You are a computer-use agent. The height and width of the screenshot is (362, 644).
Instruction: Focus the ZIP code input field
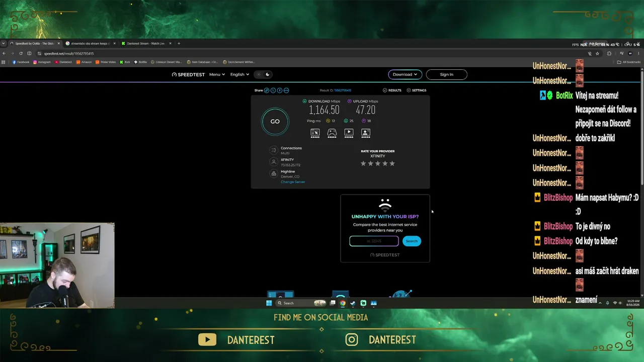coord(374,241)
